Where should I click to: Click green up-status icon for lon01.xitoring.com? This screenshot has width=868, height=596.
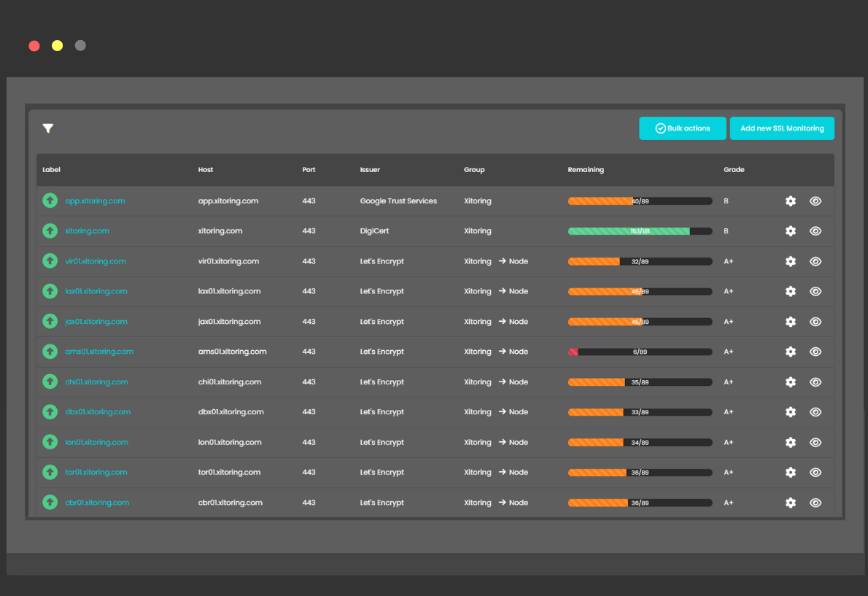click(x=50, y=441)
